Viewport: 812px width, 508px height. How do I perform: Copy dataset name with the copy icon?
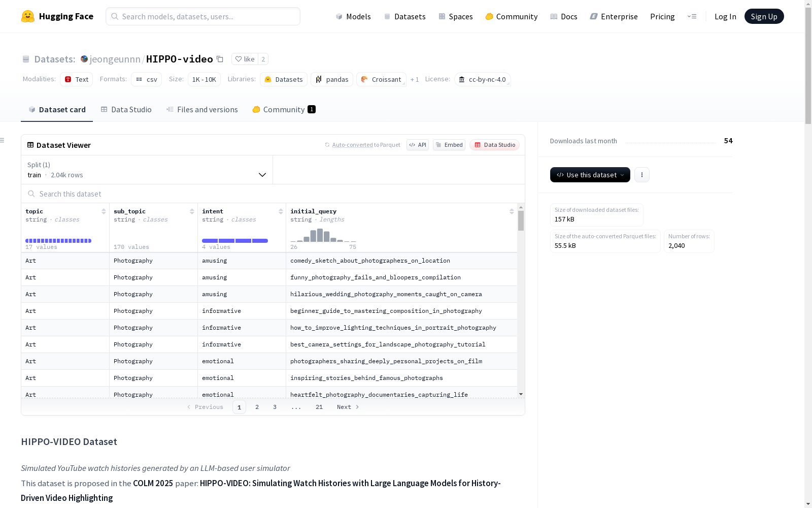pos(220,59)
